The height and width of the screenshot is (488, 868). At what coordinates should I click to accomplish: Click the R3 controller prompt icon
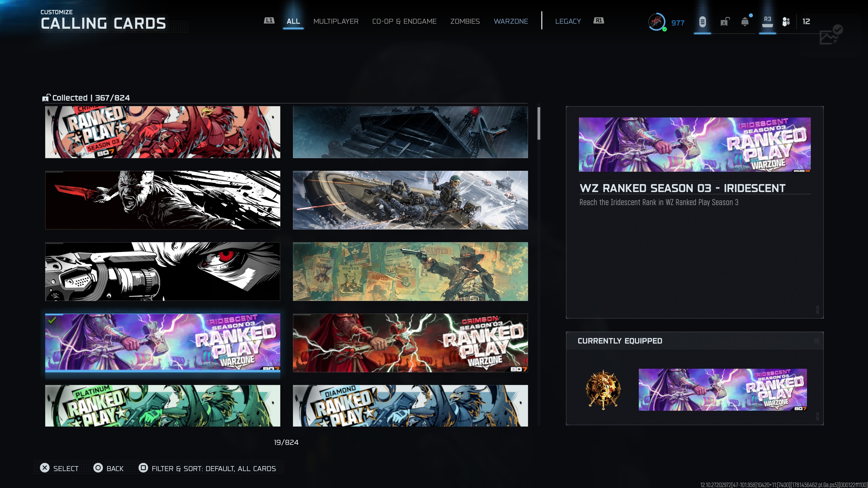767,22
